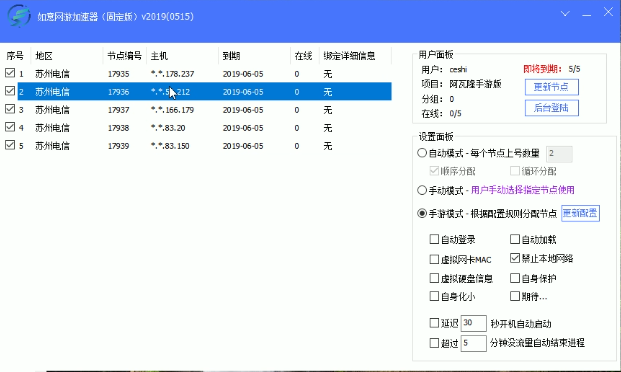Click the purple 用户手动选择指定节点使用 text
Image resolution: width=621 pixels, height=372 pixels.
(x=523, y=190)
